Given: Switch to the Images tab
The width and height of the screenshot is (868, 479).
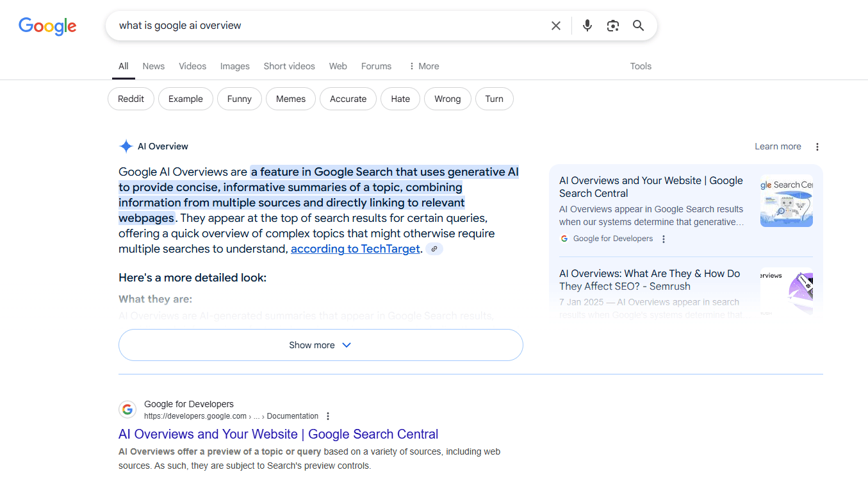Looking at the screenshot, I should [x=235, y=66].
